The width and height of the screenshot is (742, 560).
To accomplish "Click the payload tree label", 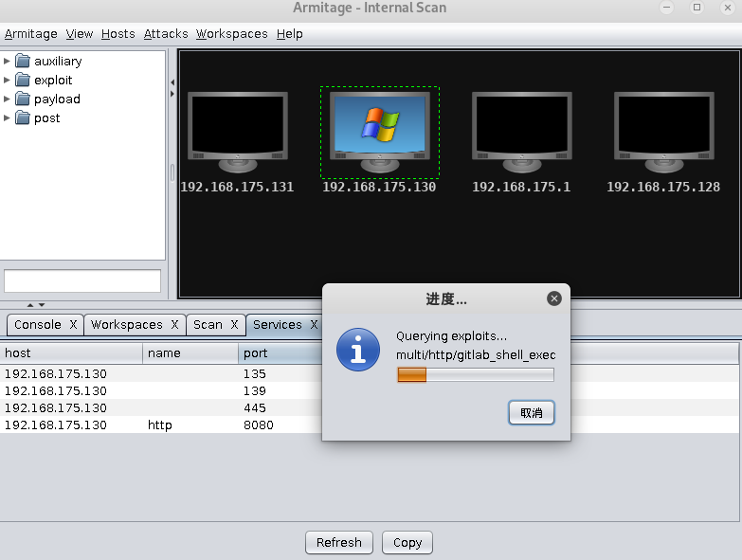I will pyautogui.click(x=57, y=99).
